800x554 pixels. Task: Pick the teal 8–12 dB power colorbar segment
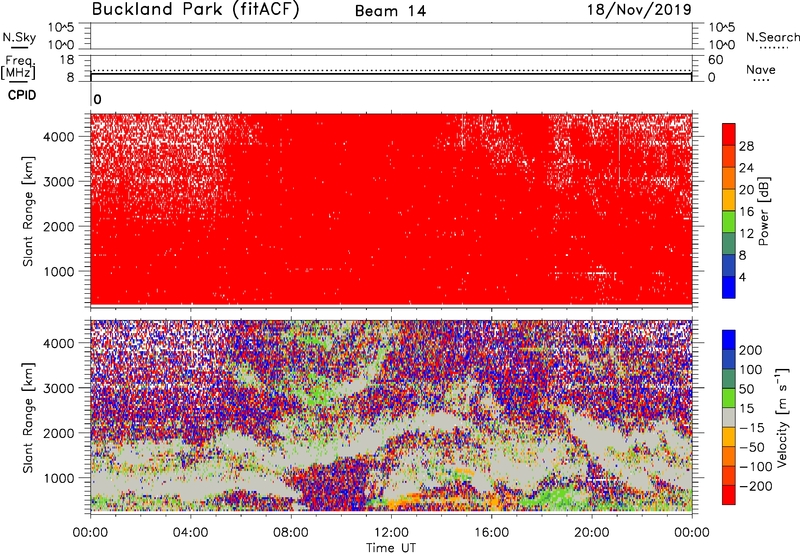tap(729, 244)
